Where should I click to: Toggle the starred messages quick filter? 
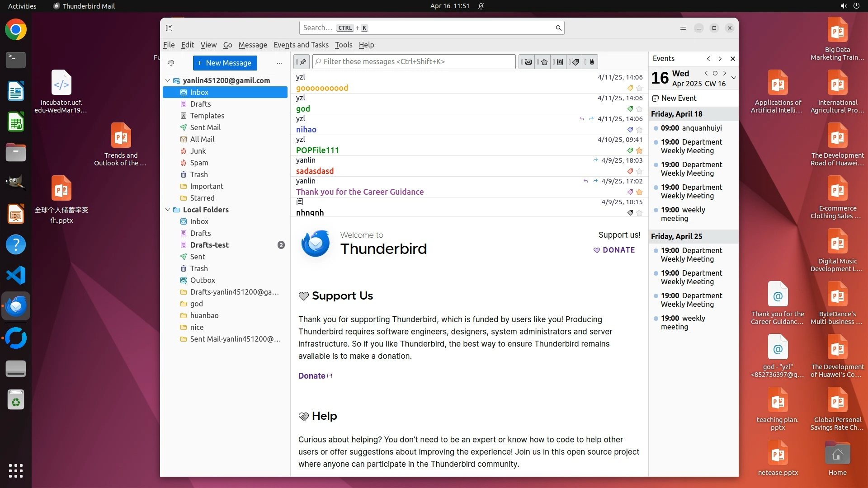tap(544, 62)
